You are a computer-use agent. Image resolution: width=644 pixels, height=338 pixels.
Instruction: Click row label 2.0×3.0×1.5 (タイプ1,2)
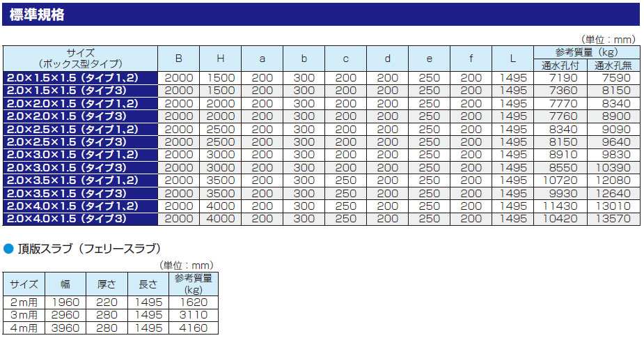(x=81, y=155)
